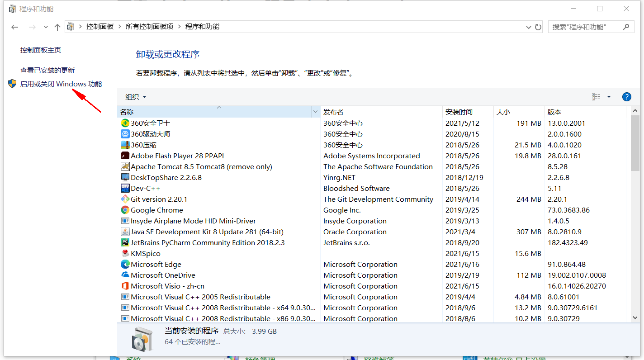Image resolution: width=644 pixels, height=360 pixels.
Task: Click the installed programs summary icon
Action: click(x=143, y=339)
